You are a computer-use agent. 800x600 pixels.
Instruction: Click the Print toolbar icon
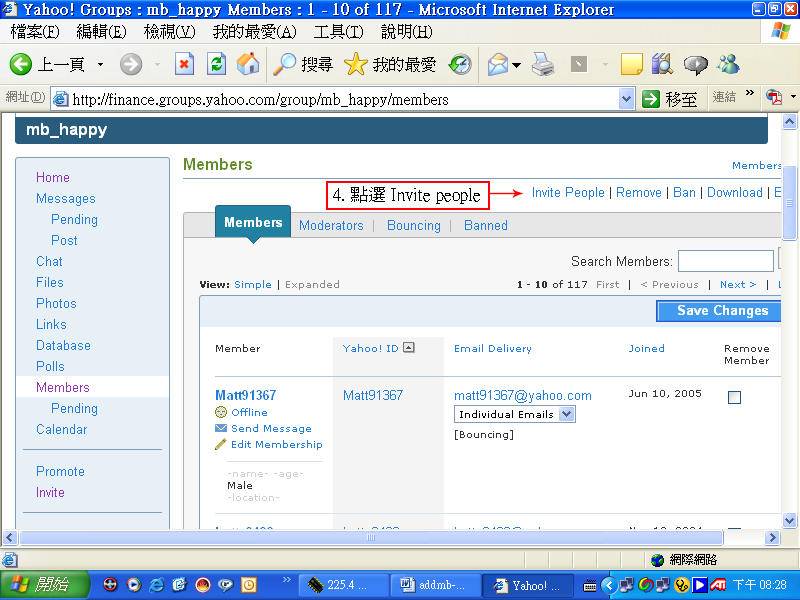point(543,65)
